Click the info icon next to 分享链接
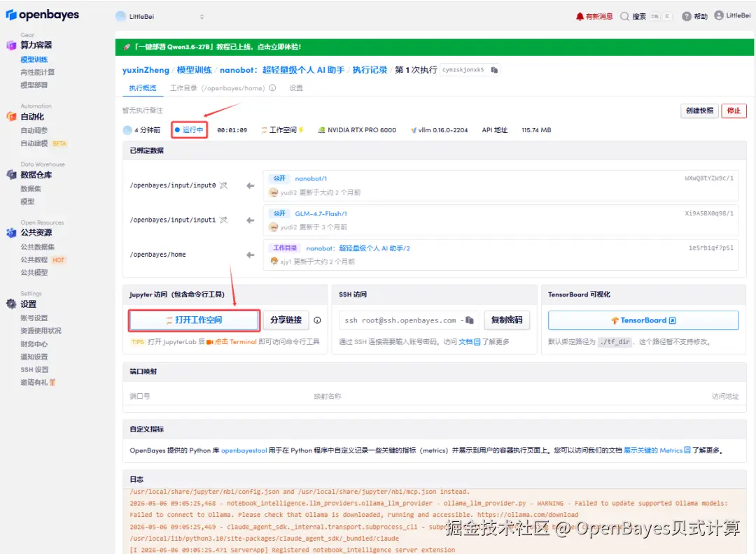756x554 pixels. point(317,320)
